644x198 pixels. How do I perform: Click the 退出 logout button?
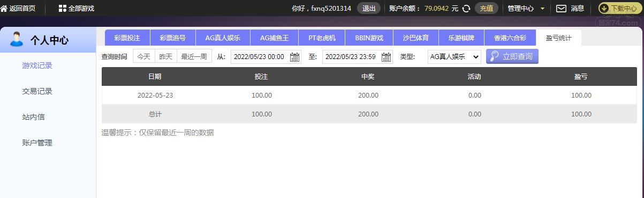click(369, 9)
